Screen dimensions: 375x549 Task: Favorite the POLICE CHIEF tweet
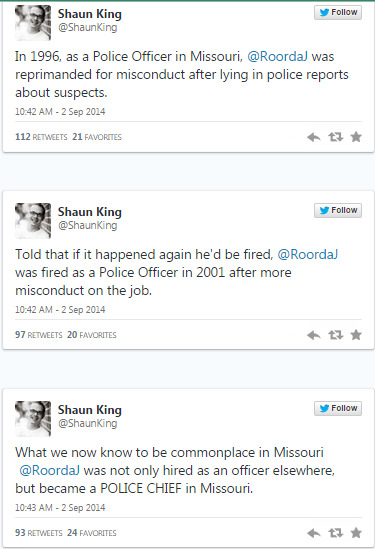[x=356, y=533]
